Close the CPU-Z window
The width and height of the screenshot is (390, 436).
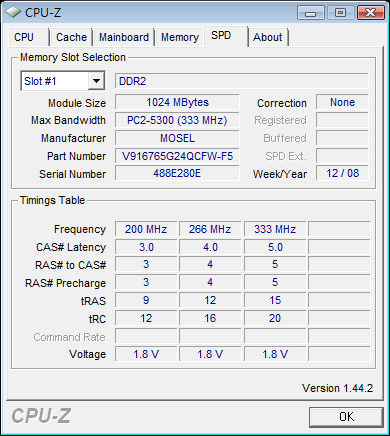click(370, 13)
